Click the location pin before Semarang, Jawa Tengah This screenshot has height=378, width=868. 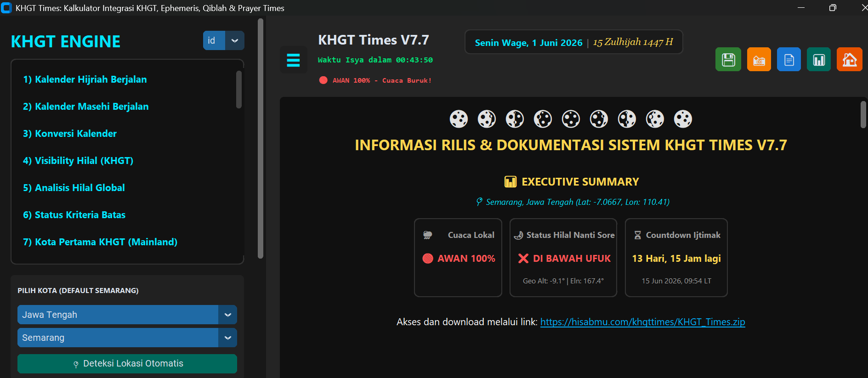479,202
